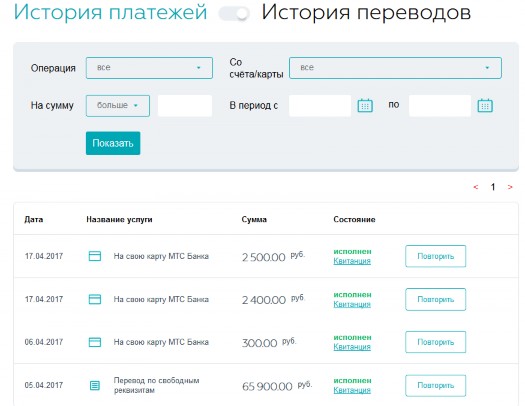
Task: Click card icon of 2 400.00 payment
Action: pos(95,299)
